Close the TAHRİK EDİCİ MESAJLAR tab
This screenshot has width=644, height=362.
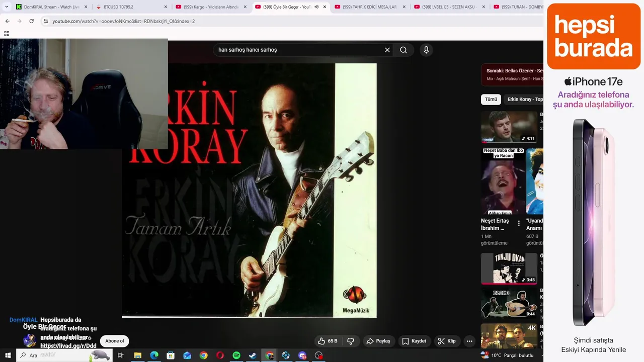pyautogui.click(x=404, y=7)
